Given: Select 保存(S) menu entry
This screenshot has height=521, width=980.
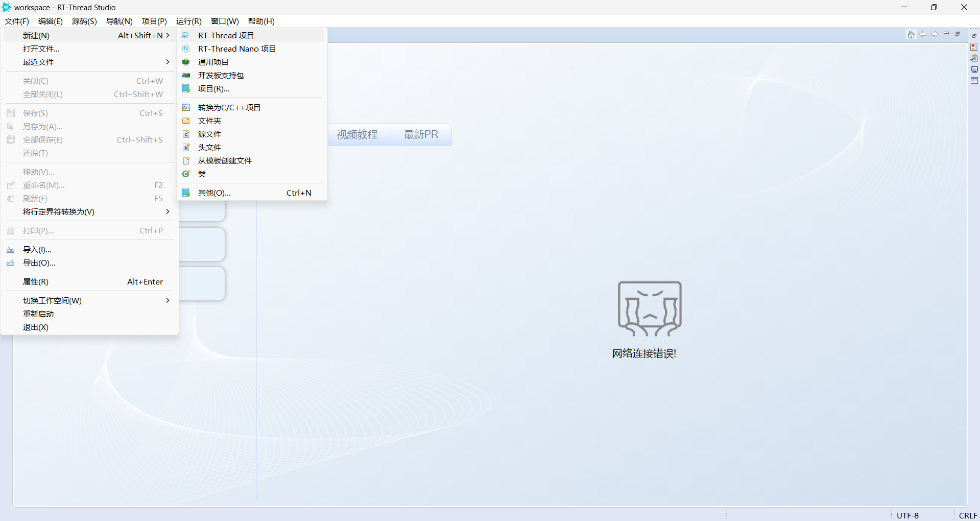Looking at the screenshot, I should pos(90,113).
